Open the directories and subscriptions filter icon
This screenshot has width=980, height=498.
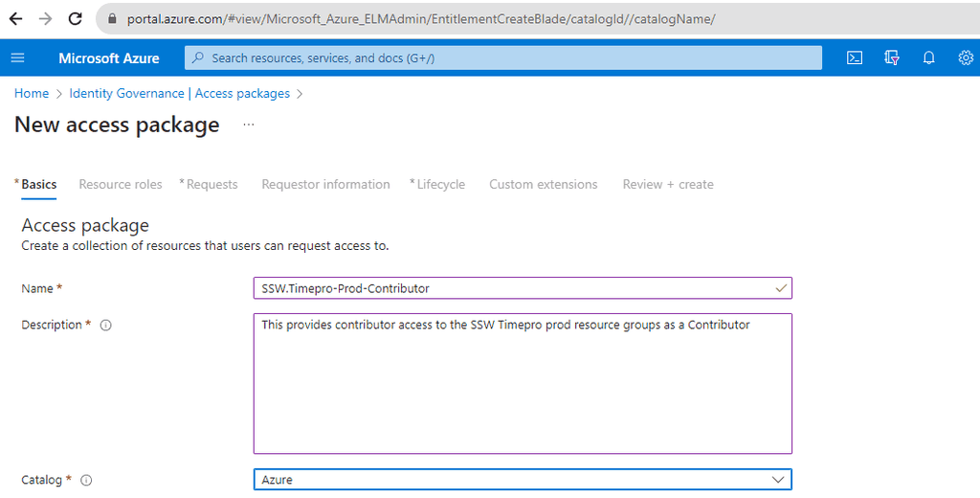click(892, 58)
